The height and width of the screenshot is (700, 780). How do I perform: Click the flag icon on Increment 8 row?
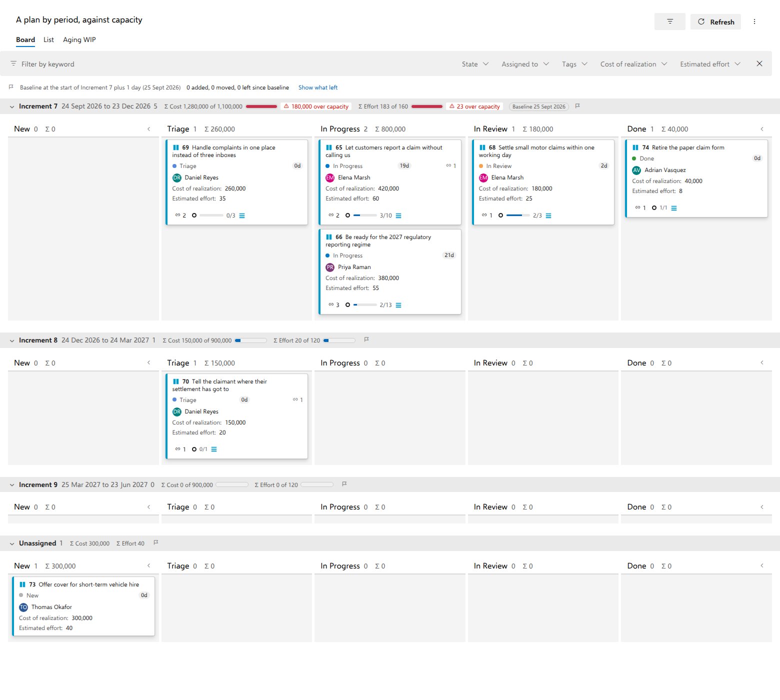366,339
